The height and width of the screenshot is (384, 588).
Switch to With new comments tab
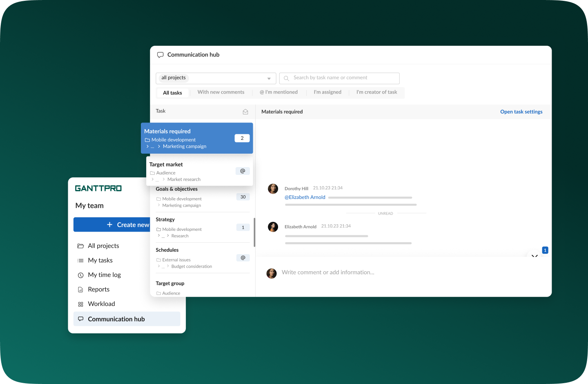coord(221,92)
